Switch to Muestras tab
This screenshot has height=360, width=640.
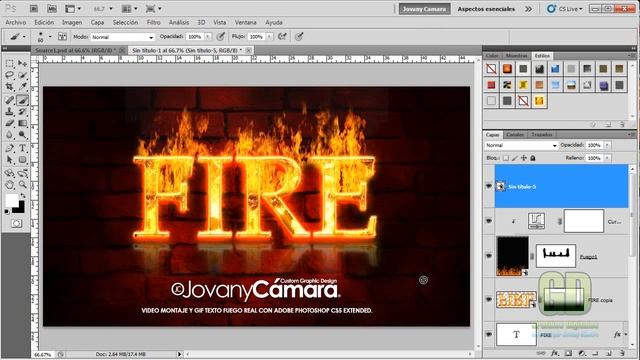516,56
